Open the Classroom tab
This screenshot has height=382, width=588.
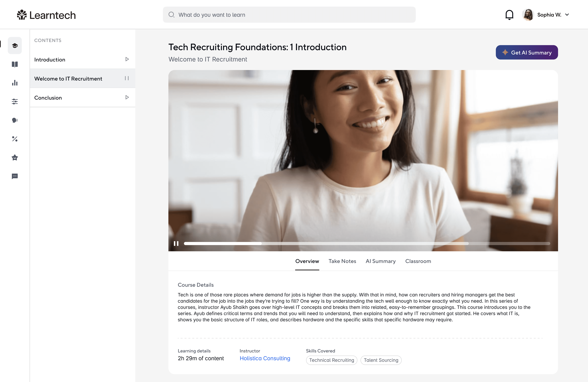coord(418,261)
